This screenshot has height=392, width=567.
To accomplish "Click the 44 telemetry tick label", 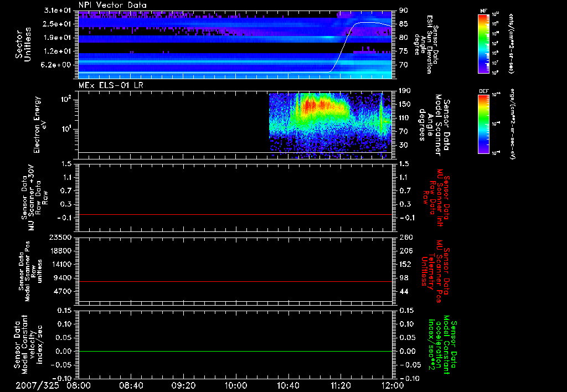I will tap(404, 291).
